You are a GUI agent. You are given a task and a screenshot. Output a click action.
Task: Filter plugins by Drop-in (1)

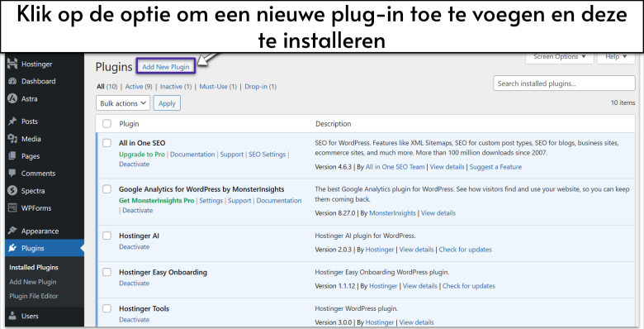[x=261, y=86]
